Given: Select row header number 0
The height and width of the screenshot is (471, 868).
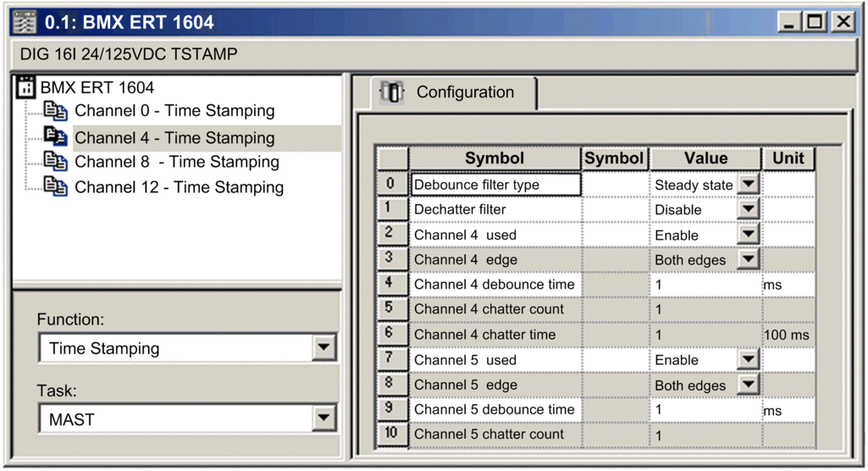Looking at the screenshot, I should [391, 184].
